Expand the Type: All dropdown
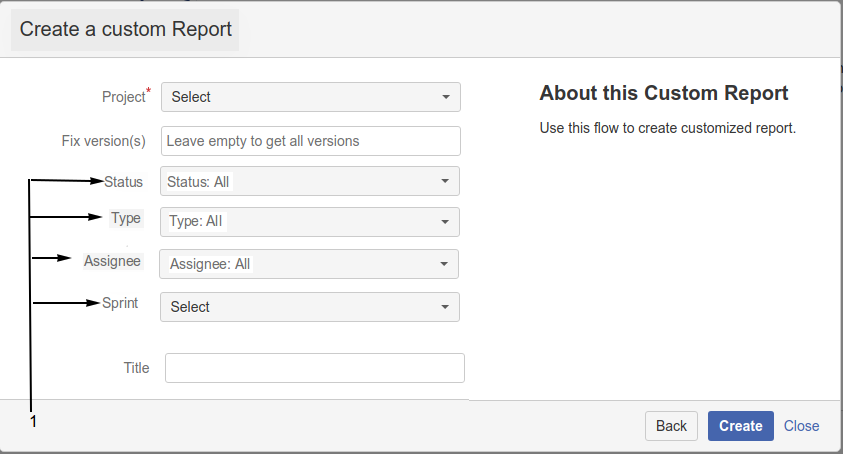 coord(310,222)
